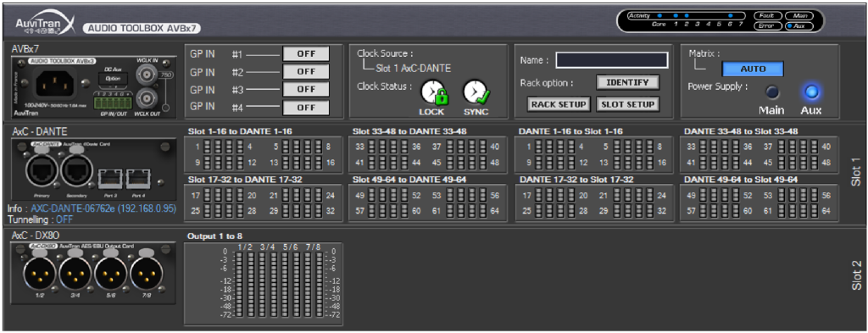Click the AUDIO TOOLBOX AVBx7 title label
Screen dimensions: 868x333
[142, 28]
